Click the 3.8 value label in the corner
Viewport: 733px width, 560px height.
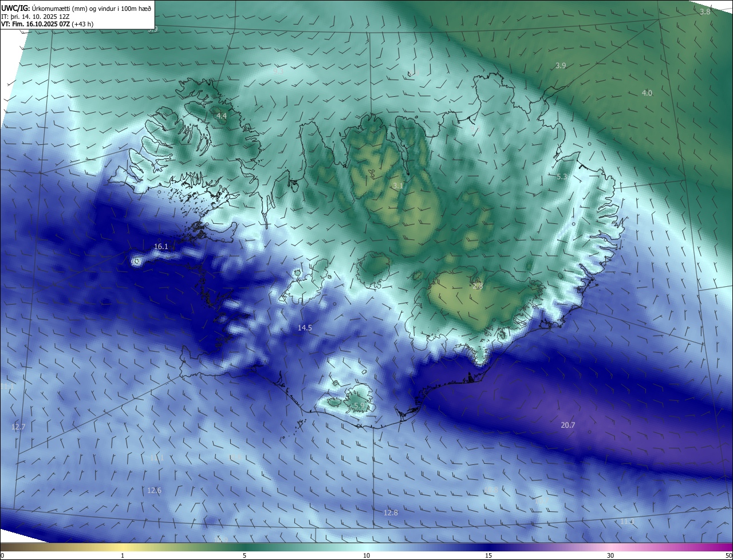[x=705, y=11]
